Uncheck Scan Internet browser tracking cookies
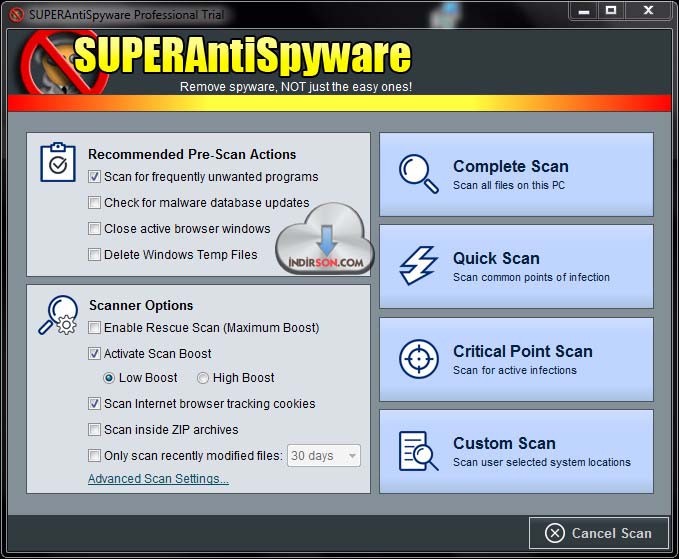Screen dimensions: 679x559 94,404
